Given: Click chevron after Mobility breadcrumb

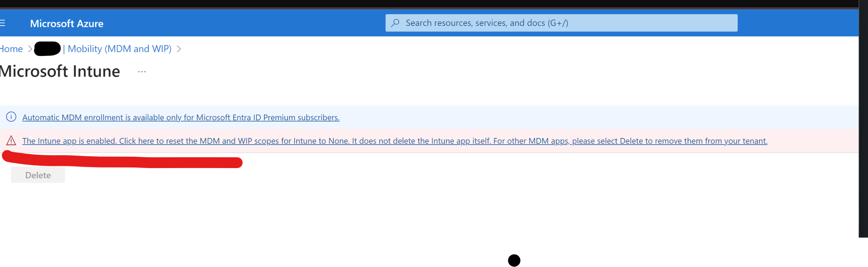Looking at the screenshot, I should (x=179, y=49).
